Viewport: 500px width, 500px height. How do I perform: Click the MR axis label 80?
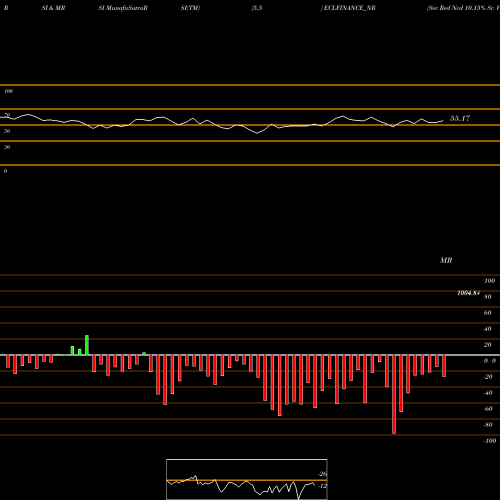point(488,297)
